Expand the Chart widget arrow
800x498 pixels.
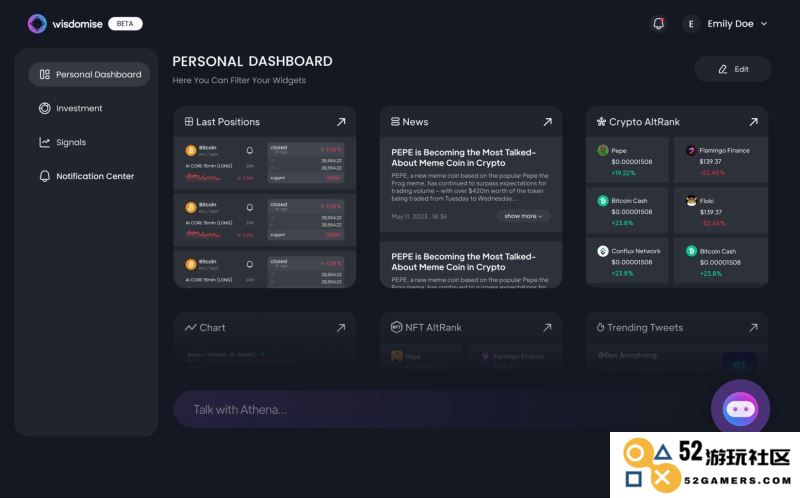coord(341,328)
